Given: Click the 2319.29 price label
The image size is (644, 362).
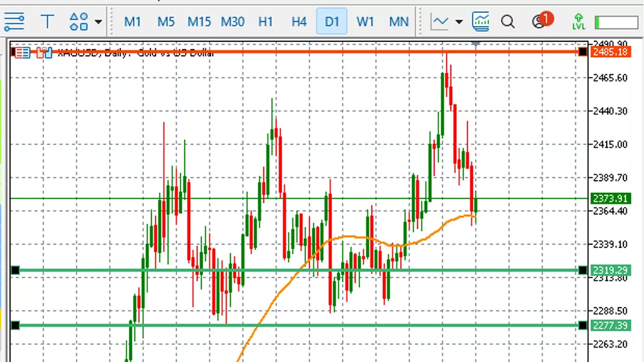Looking at the screenshot, I should (610, 270).
